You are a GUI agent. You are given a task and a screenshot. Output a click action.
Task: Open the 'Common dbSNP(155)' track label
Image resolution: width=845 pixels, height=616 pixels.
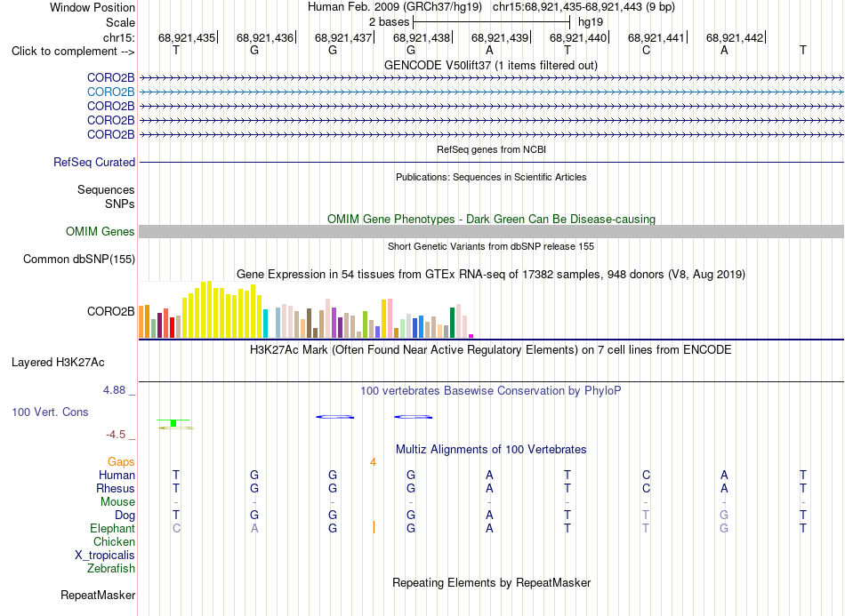point(78,259)
